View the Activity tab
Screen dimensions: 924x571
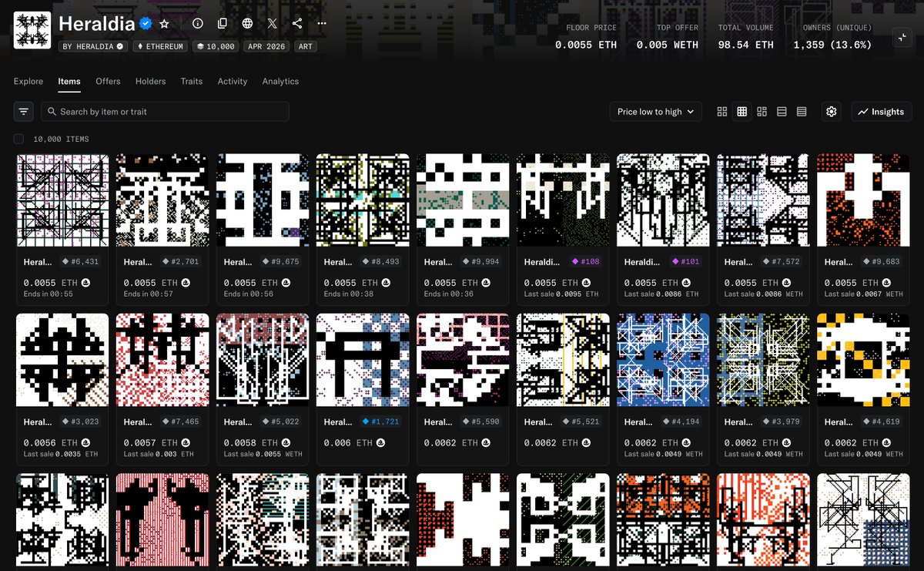pos(233,81)
